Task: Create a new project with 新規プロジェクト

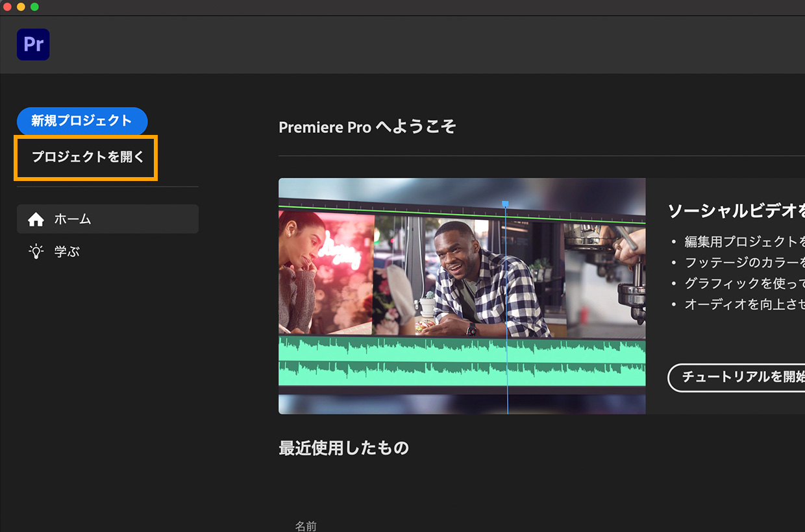Action: pos(82,121)
